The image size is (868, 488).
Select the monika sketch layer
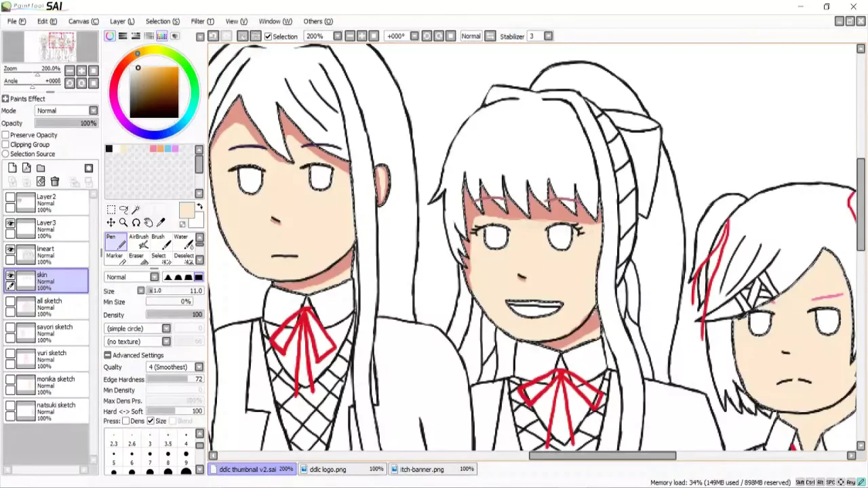[x=46, y=385]
